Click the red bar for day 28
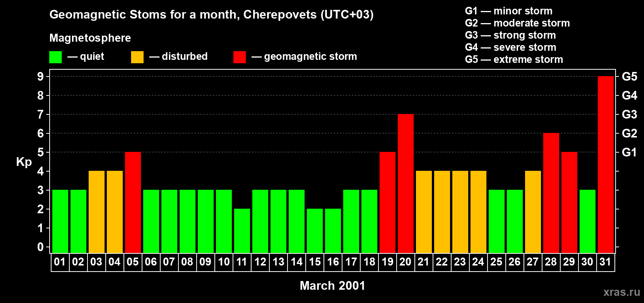This screenshot has width=644, height=303. 551,193
